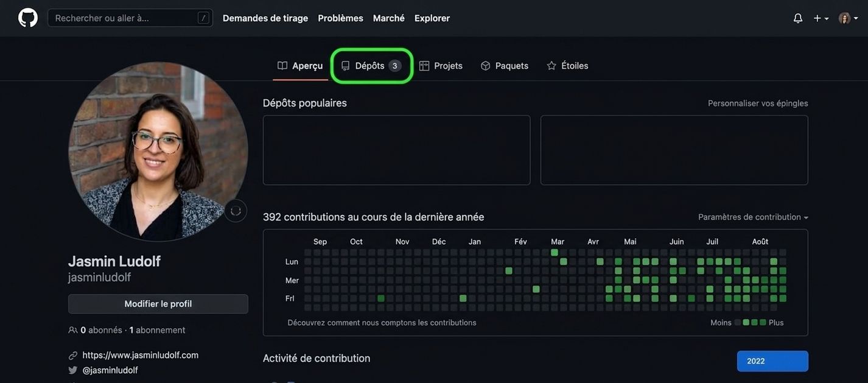Switch to the Projets tab
This screenshot has width=868, height=383.
(x=441, y=66)
